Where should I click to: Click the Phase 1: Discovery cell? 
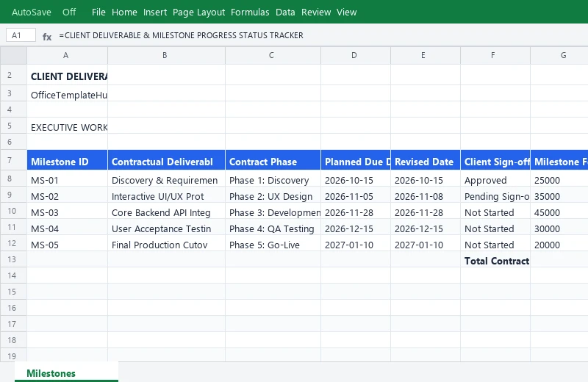click(273, 180)
